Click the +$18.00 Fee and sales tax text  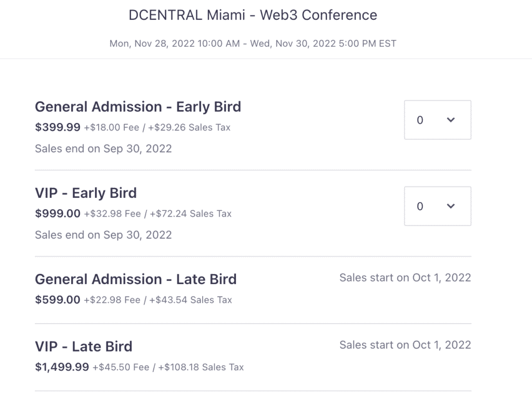(157, 127)
